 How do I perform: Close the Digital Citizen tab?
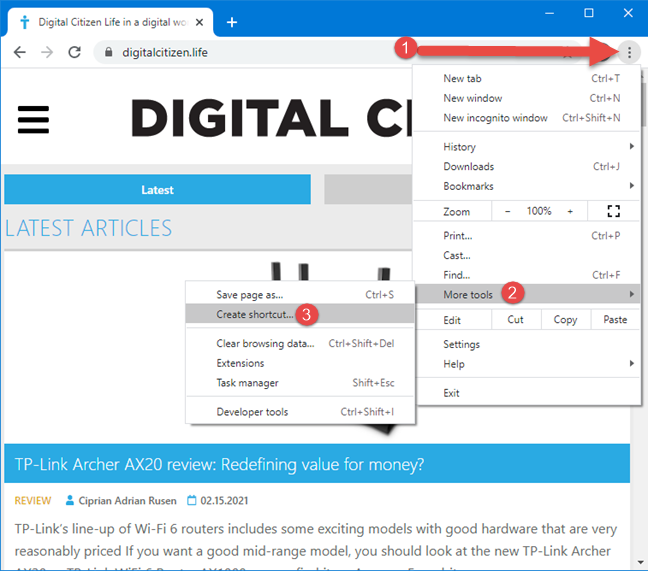[x=199, y=22]
